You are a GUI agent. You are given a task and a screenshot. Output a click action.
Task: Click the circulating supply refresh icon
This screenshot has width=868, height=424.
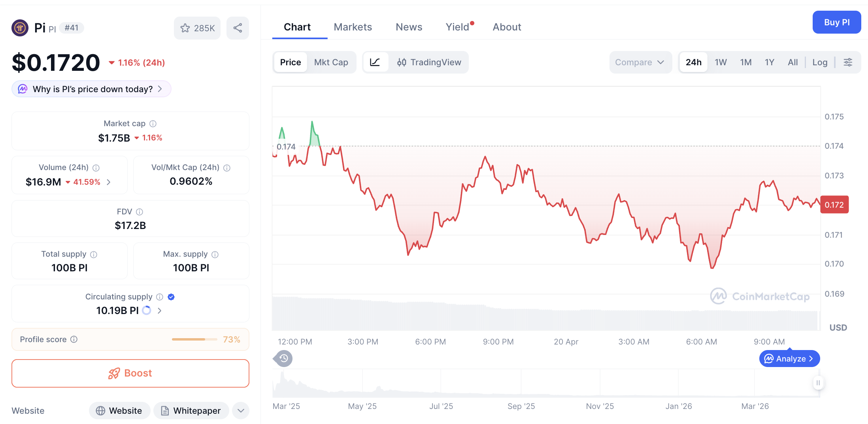146,310
